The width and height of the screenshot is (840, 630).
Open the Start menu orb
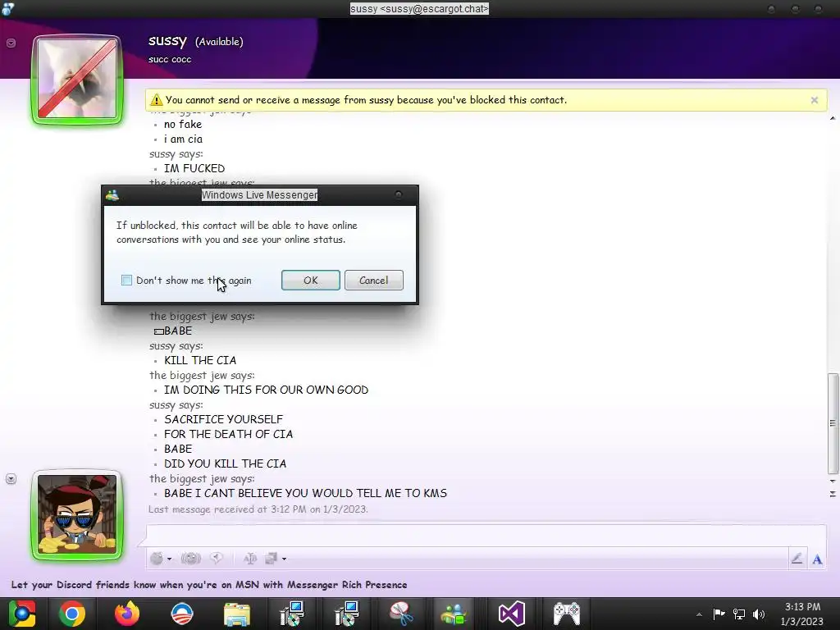tap(21, 614)
